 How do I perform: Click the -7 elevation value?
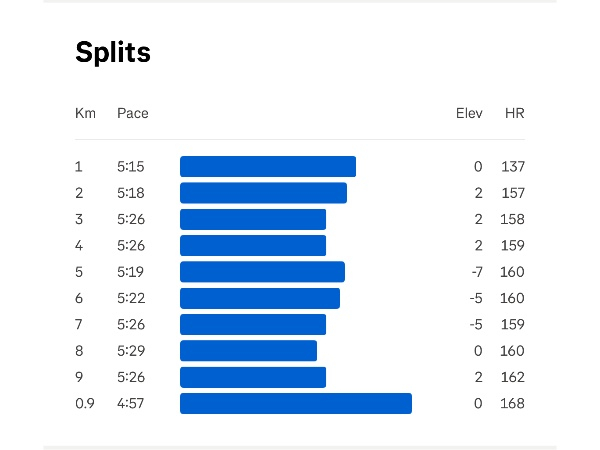tap(477, 272)
